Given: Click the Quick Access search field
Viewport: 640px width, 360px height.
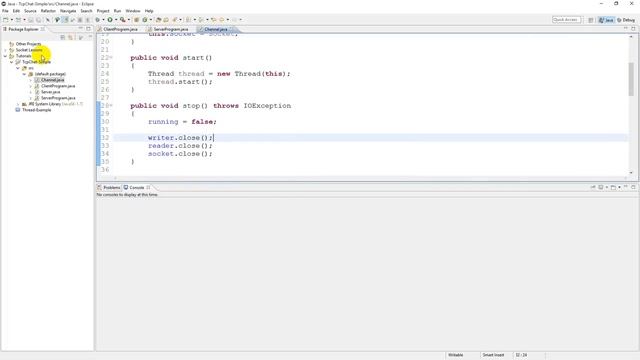Looking at the screenshot, I should click(x=566, y=20).
